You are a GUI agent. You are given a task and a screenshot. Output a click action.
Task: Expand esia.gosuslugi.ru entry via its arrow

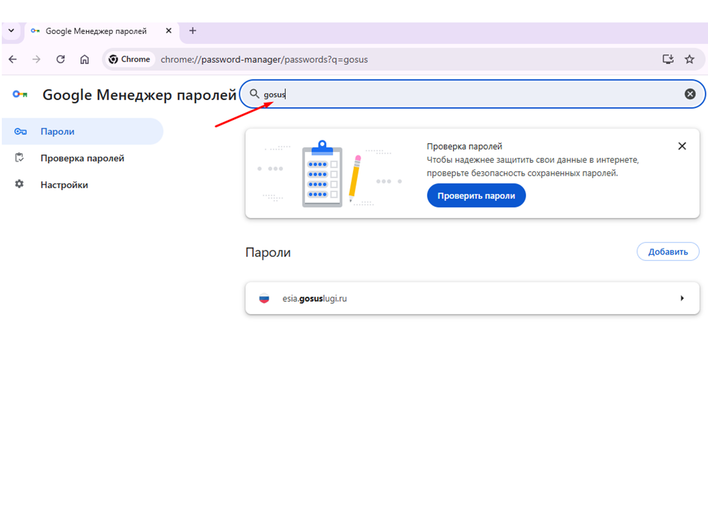(682, 298)
